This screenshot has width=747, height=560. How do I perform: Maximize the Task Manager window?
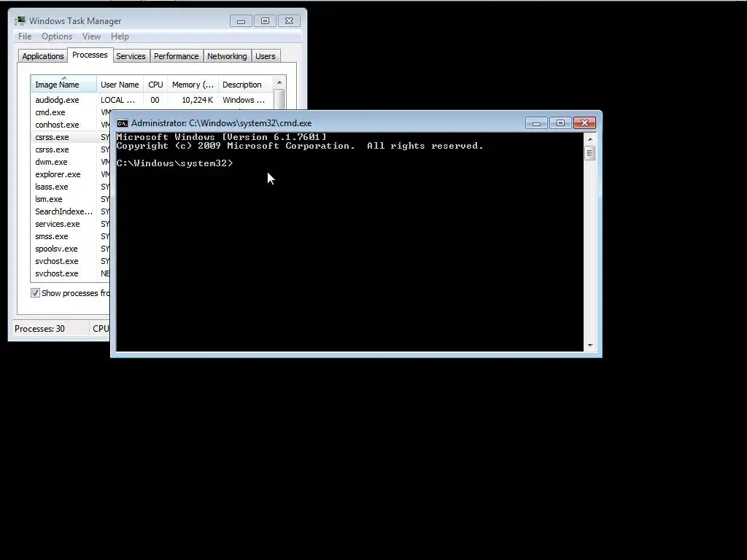(265, 21)
